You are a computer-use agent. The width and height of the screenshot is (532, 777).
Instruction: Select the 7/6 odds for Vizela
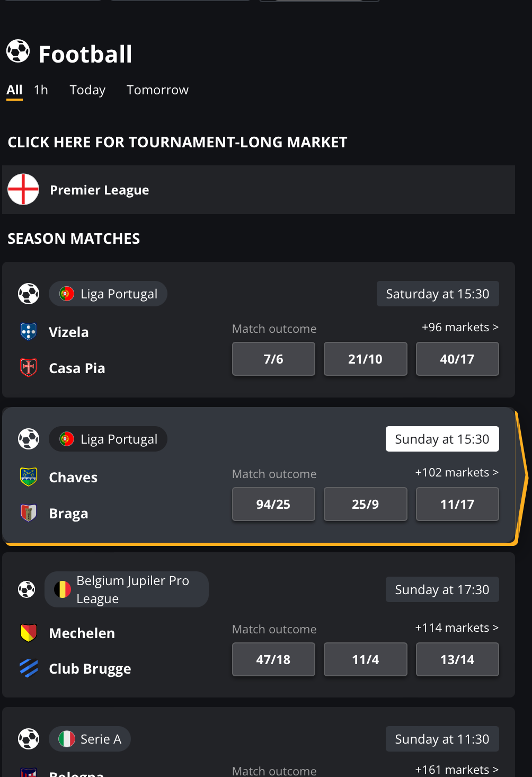273,359
